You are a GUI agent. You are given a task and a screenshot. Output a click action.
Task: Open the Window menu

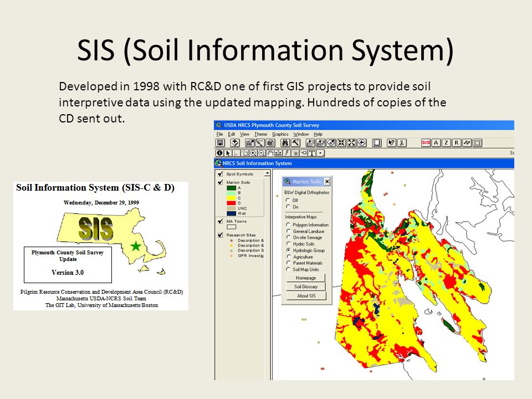tap(301, 134)
